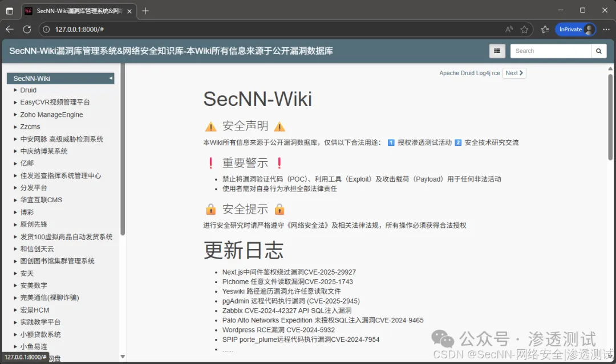Click the SecNN-Wiki main heading
This screenshot has height=364, width=616.
pos(258,99)
